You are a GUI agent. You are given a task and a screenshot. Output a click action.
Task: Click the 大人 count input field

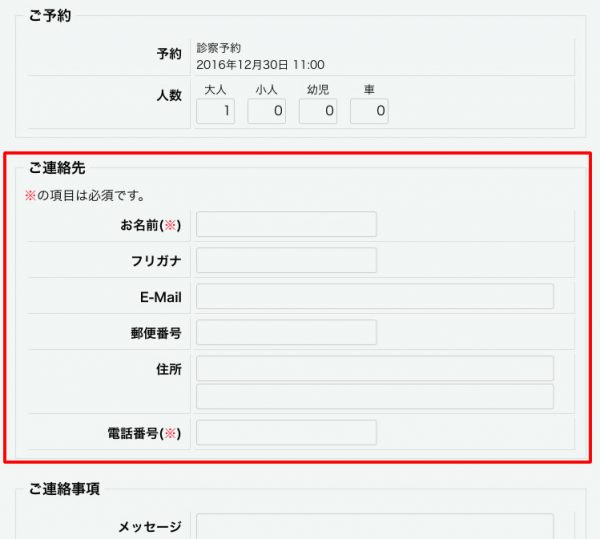pos(215,111)
